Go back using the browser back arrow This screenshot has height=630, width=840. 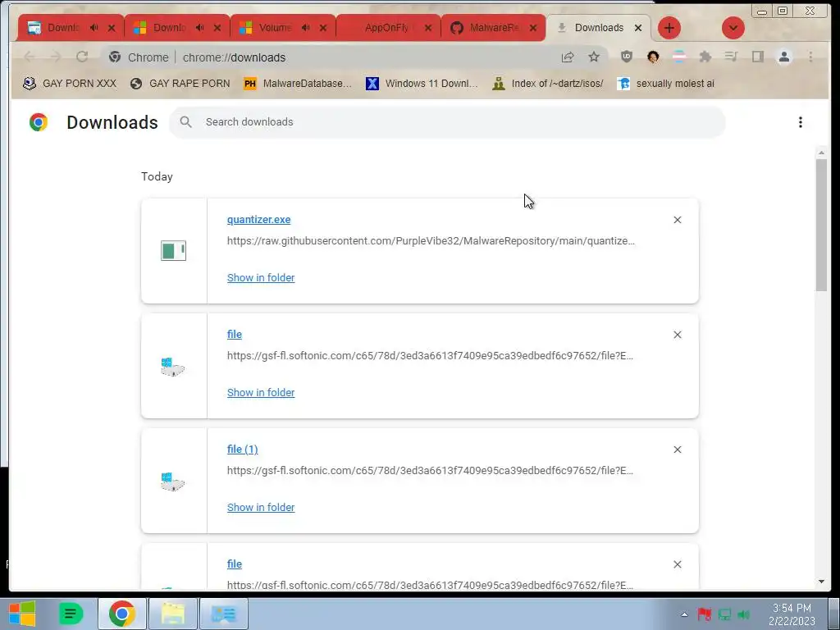coord(30,57)
